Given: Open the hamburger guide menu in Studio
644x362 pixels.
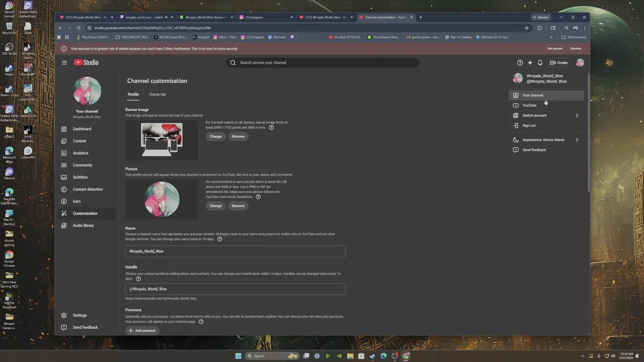Looking at the screenshot, I should pyautogui.click(x=64, y=63).
